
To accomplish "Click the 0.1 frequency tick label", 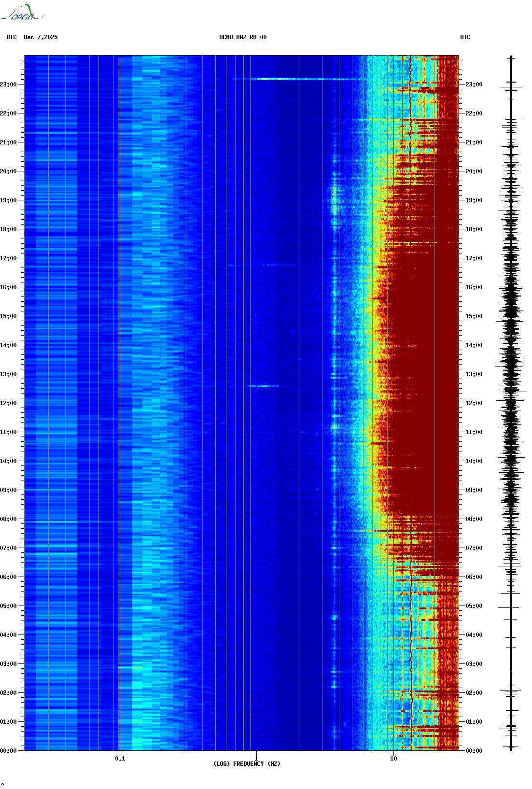I will point(120,758).
